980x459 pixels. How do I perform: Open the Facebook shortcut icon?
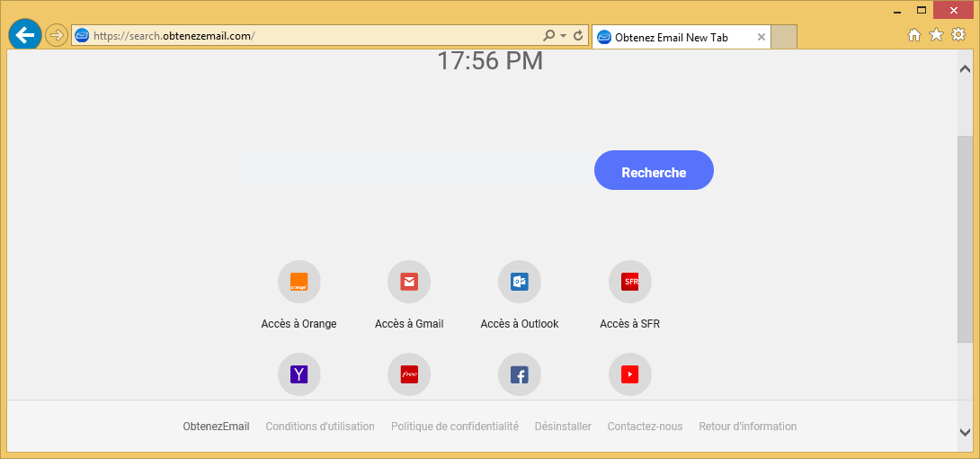click(x=520, y=374)
